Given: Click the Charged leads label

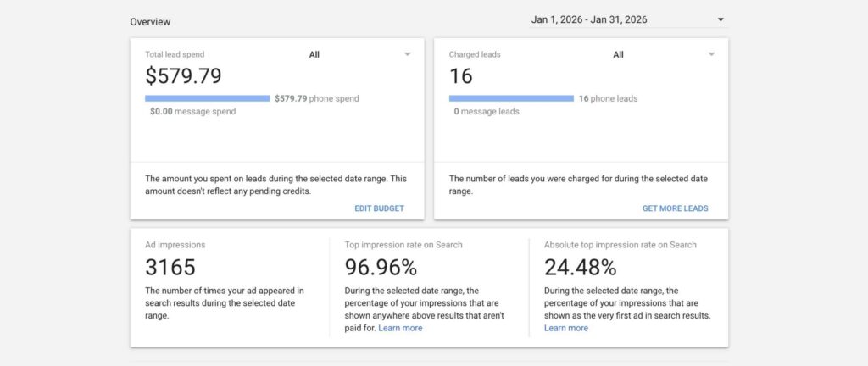Looking at the screenshot, I should click(x=475, y=54).
